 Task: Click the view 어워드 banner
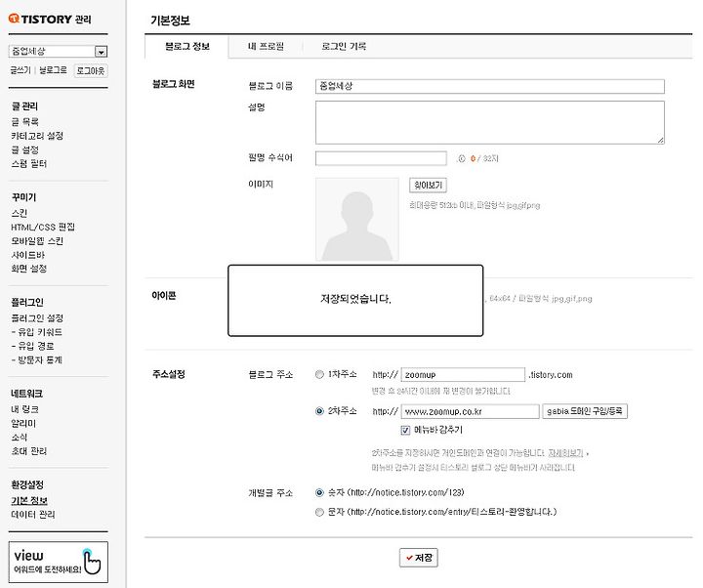click(59, 562)
